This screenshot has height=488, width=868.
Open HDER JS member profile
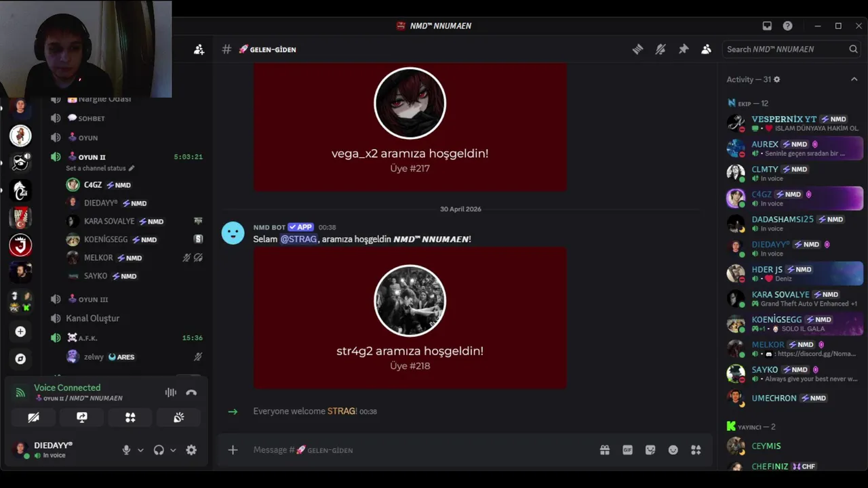793,273
